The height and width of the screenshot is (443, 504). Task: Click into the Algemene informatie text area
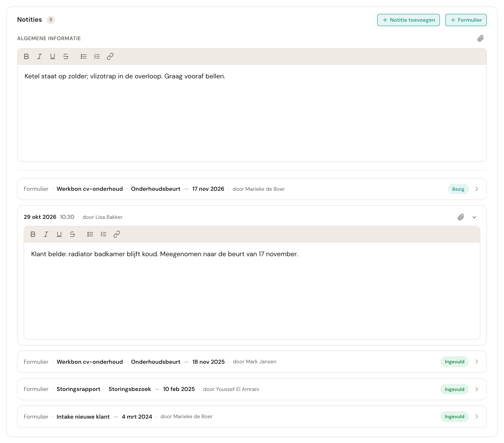[252, 113]
